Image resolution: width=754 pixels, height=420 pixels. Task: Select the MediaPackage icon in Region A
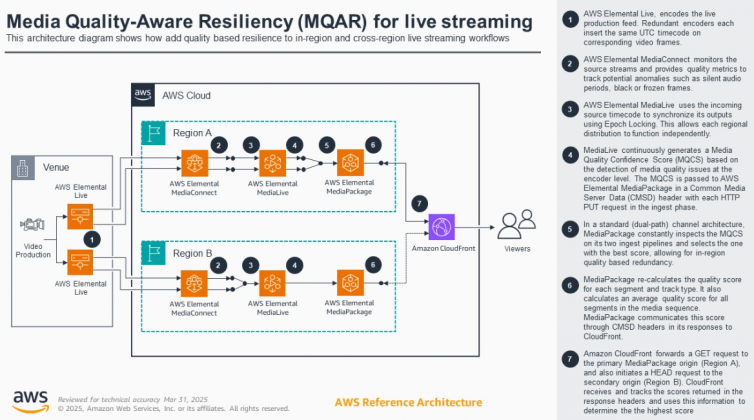pyautogui.click(x=349, y=161)
